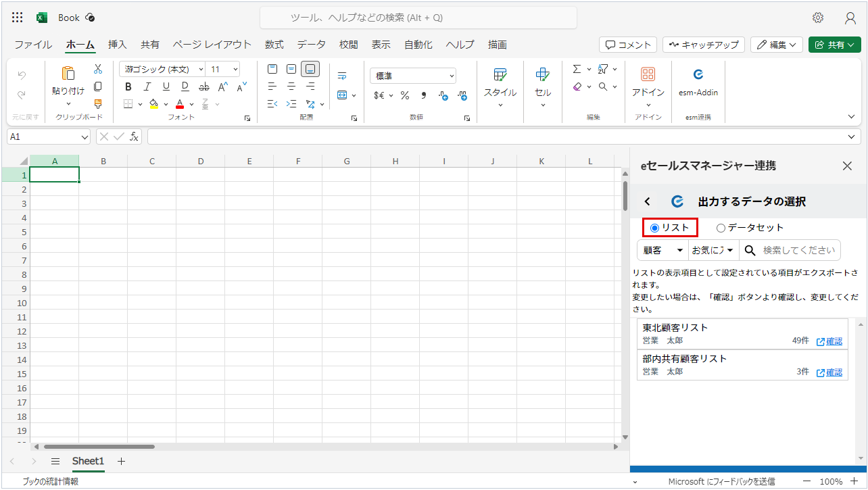Click the Middle Align icon
868x490 pixels.
tap(291, 69)
